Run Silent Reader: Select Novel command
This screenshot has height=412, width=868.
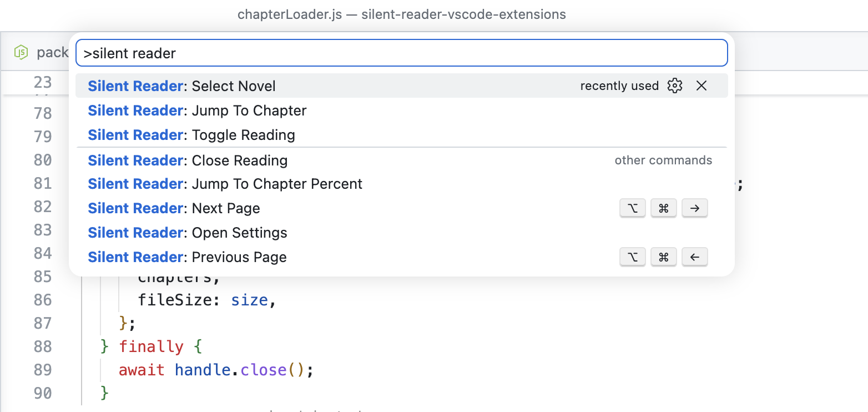(x=401, y=86)
